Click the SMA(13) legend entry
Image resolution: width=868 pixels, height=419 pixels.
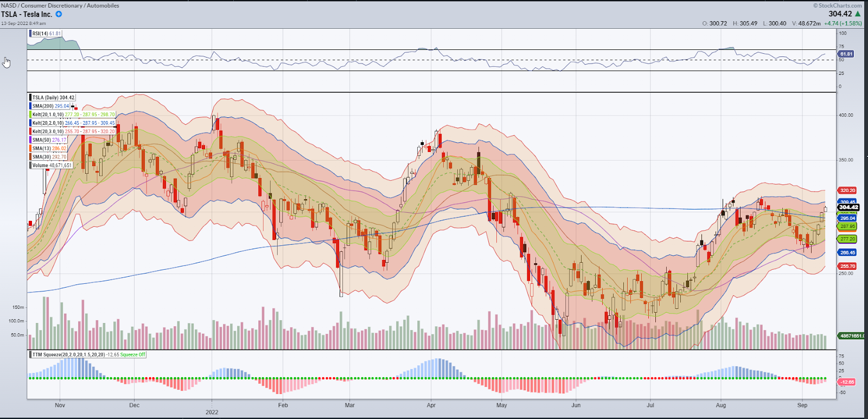(x=48, y=148)
